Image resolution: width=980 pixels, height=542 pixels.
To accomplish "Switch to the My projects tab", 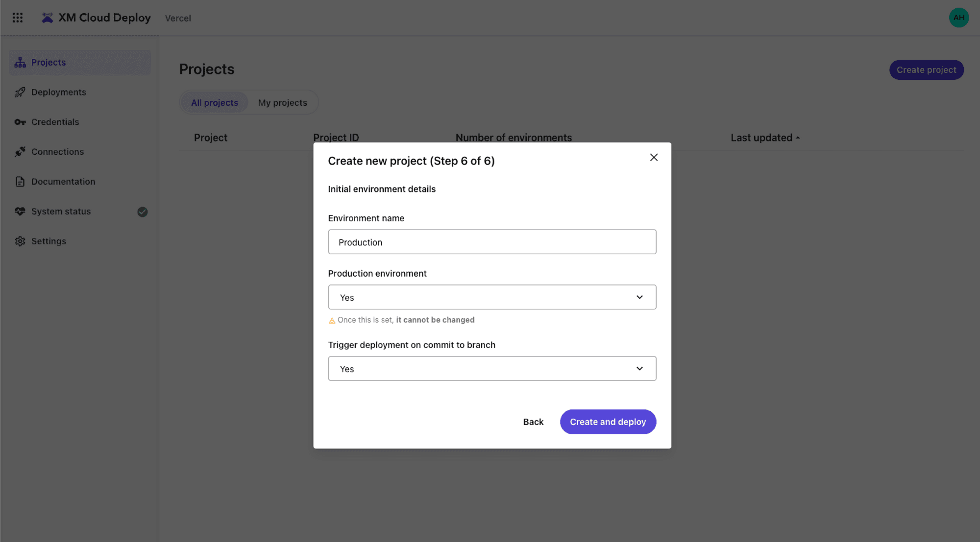I will pyautogui.click(x=282, y=103).
